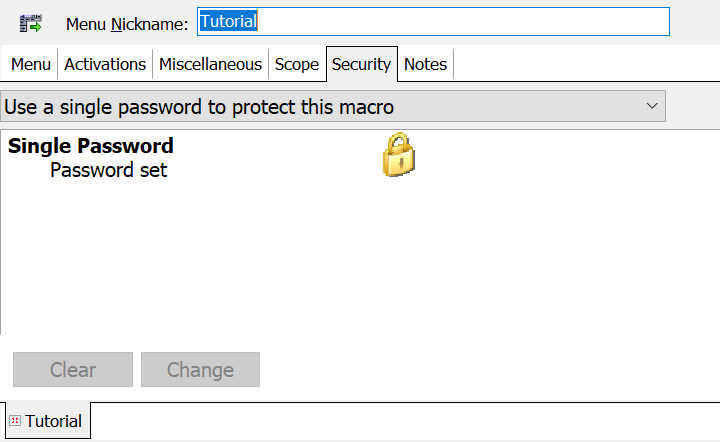Switch to the Menu tab
Viewport: 720px width, 442px height.
tap(31, 64)
